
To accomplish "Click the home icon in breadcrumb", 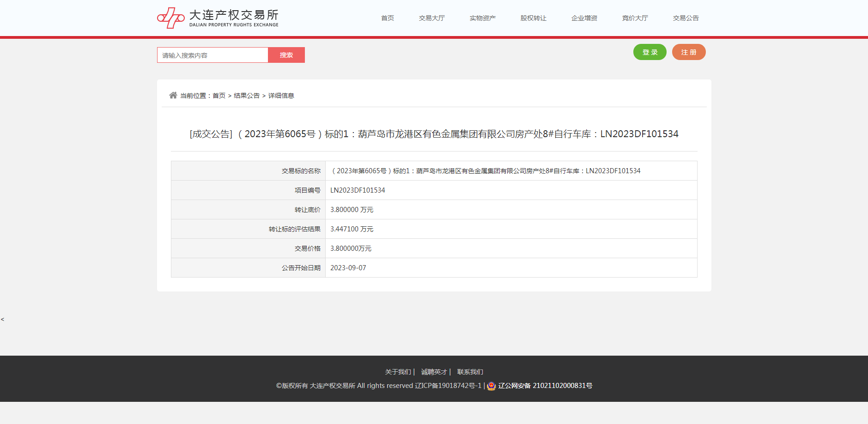I will tap(173, 95).
